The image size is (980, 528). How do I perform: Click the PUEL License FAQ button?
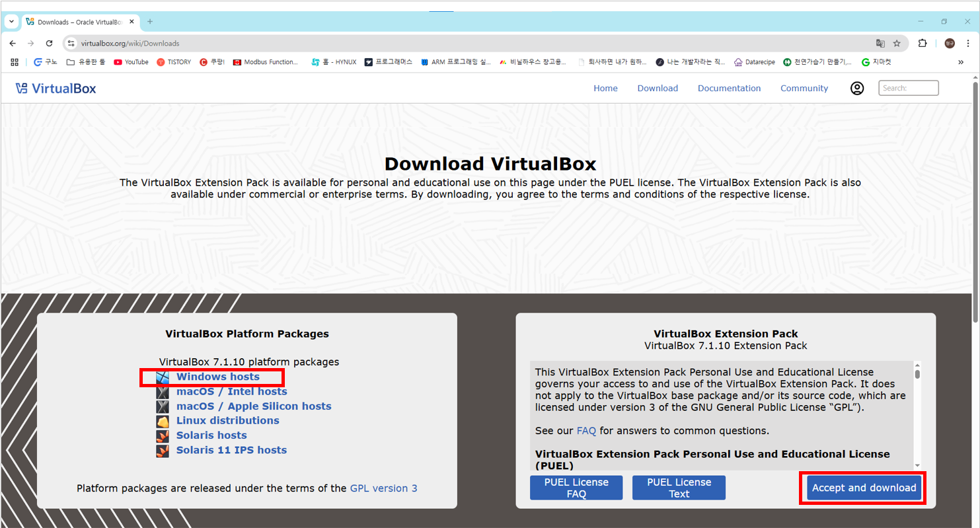[576, 488]
